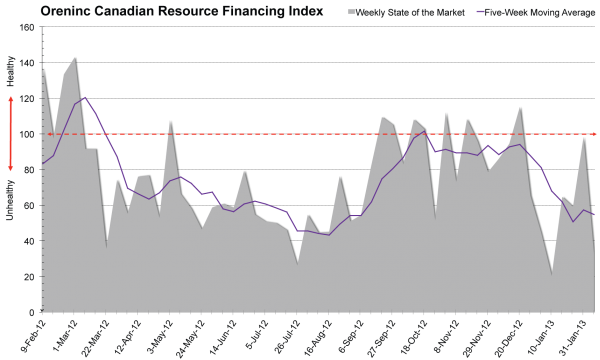The height and width of the screenshot is (360, 600).
Task: Click the y-axis value 60
Action: pyautogui.click(x=29, y=205)
